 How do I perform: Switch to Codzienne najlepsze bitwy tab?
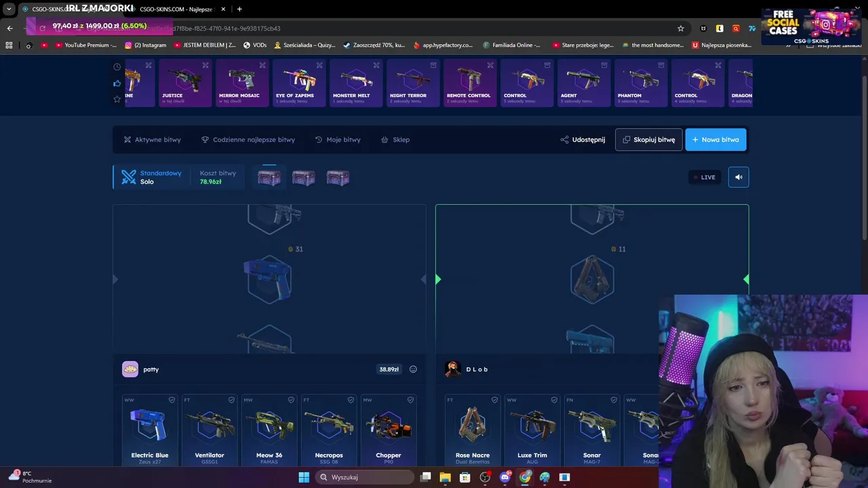(248, 140)
